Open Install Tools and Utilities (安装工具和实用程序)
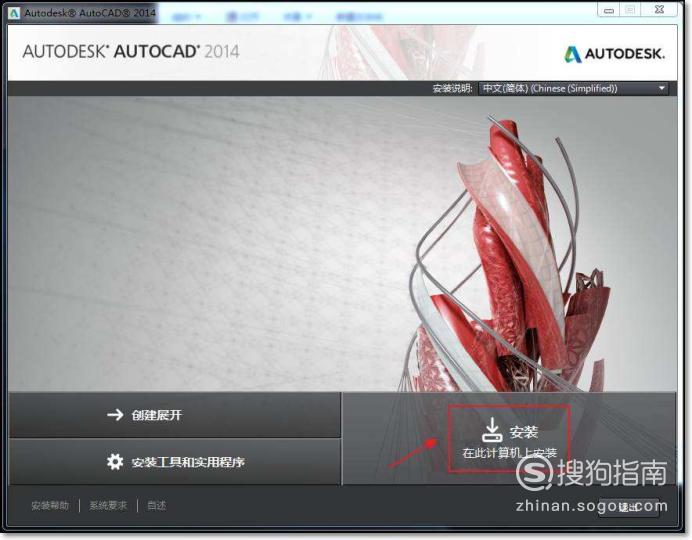The height and width of the screenshot is (540, 692). click(175, 462)
